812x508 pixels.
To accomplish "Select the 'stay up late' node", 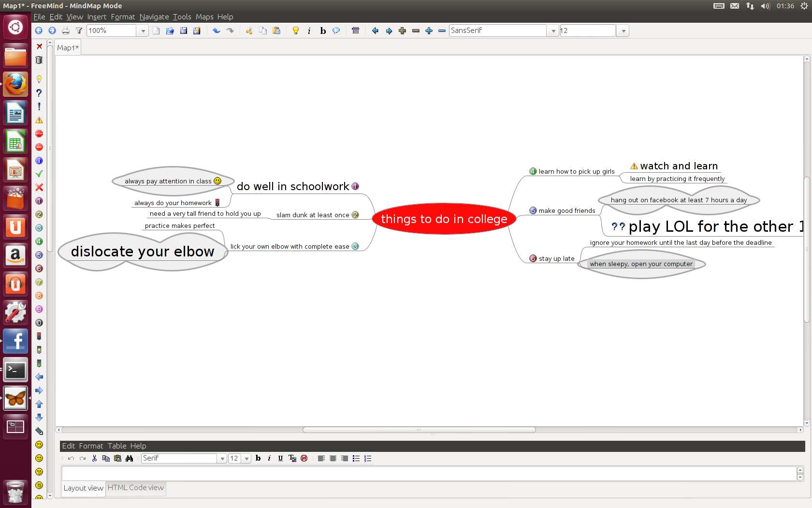I will pos(556,258).
